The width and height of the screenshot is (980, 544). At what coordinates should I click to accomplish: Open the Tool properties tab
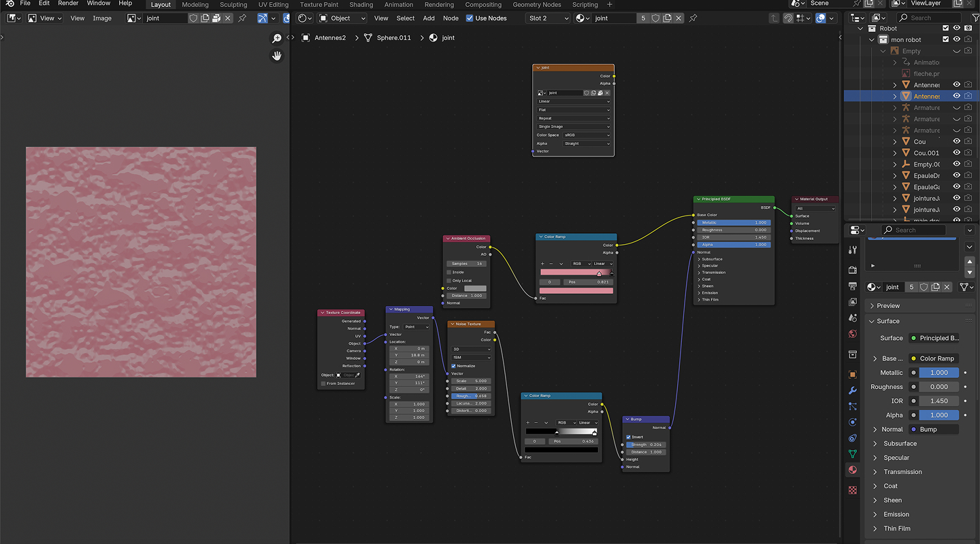tap(853, 250)
